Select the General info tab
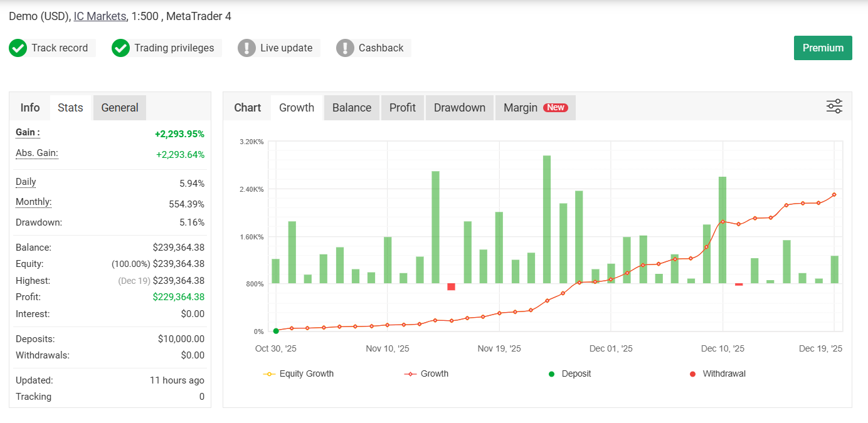868x423 pixels. coord(120,108)
